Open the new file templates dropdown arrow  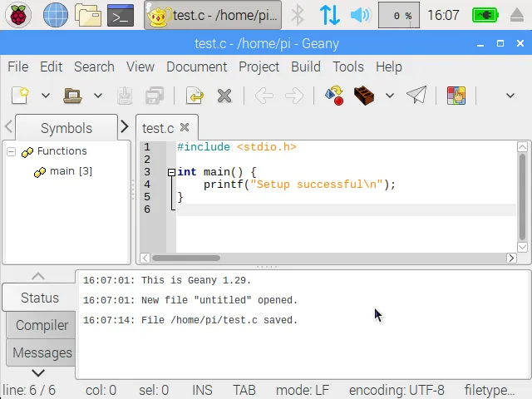(x=46, y=96)
